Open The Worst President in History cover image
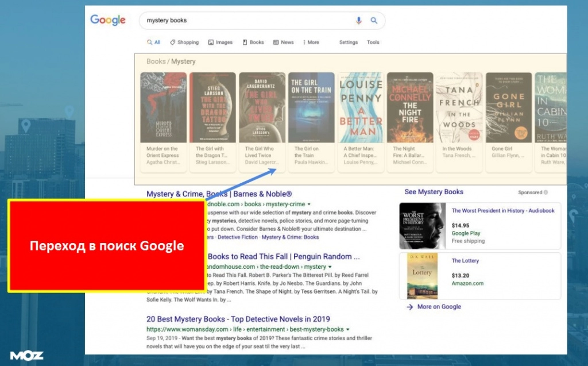The image size is (588, 366). (423, 226)
